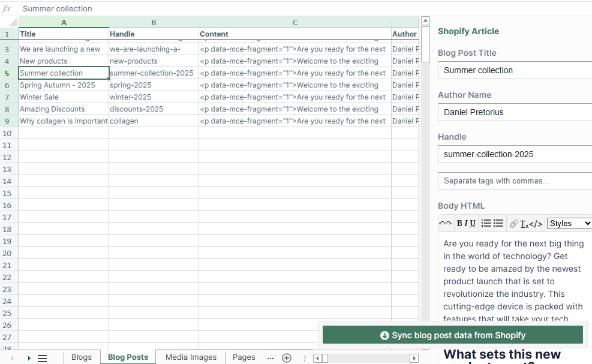Toggle bold formatting in the Body HTML editor
Screen dimensions: 592x364
pyautogui.click(x=459, y=223)
